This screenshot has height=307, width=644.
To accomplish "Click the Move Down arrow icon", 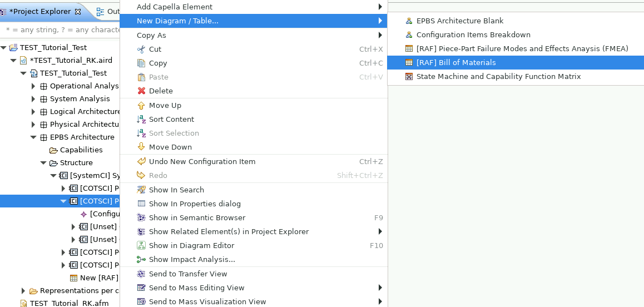I will point(141,147).
